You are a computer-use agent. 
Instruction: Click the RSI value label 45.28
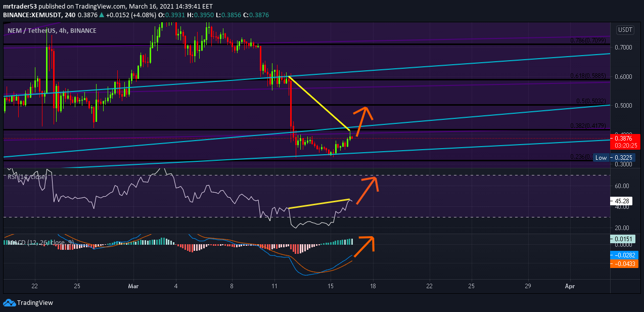[x=622, y=201]
